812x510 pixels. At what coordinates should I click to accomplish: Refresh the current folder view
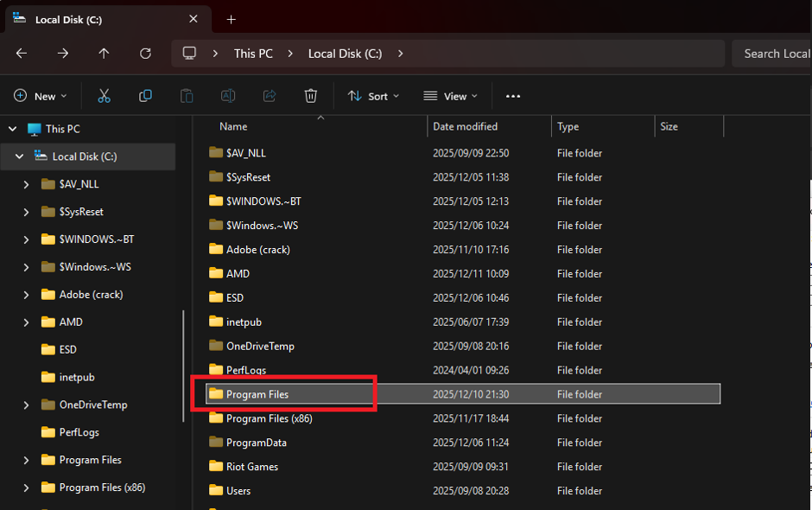point(145,54)
